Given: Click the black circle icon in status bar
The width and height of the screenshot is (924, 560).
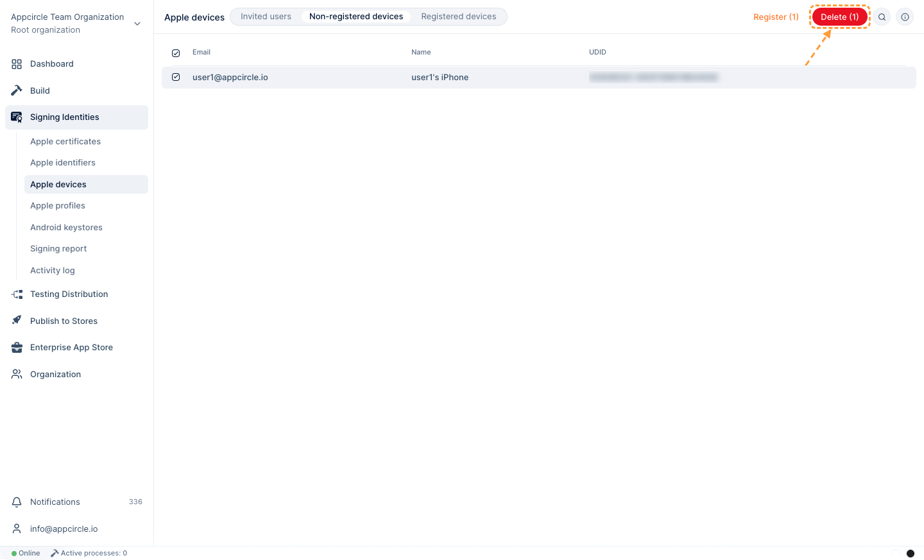Looking at the screenshot, I should 910,554.
